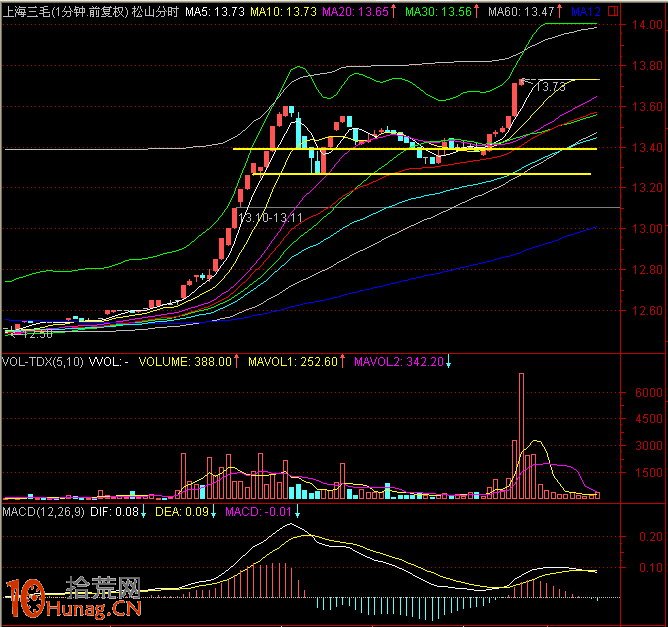
Task: Select the MA30: 13.56 indicator label
Action: click(439, 12)
